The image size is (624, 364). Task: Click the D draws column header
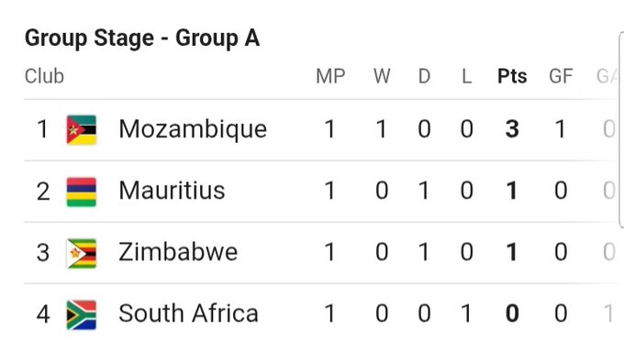tap(424, 76)
